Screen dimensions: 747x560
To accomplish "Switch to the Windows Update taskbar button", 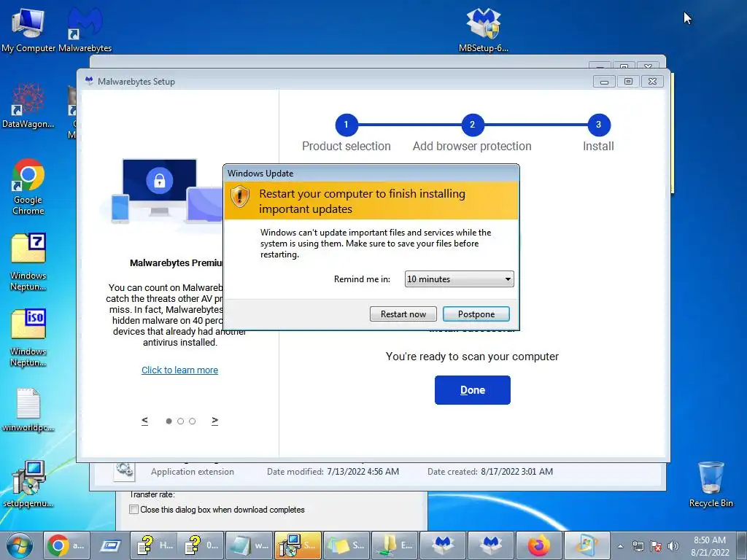I will (x=587, y=545).
